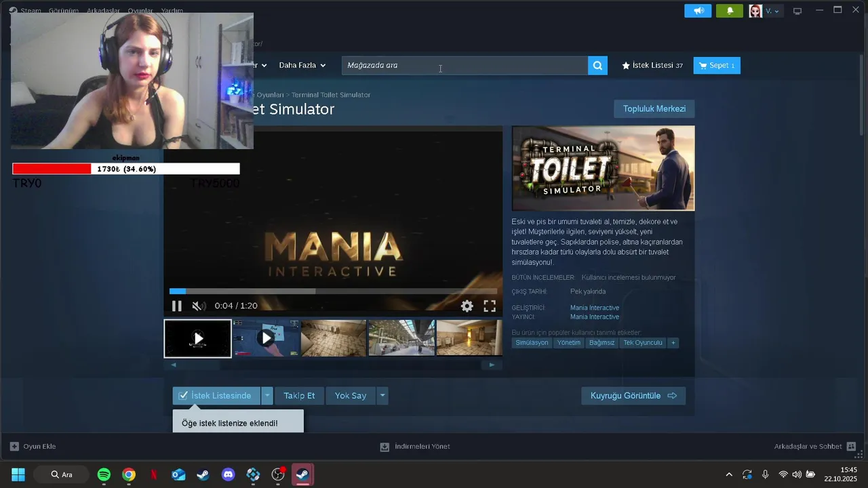Select the second trailer video thumbnail

267,338
